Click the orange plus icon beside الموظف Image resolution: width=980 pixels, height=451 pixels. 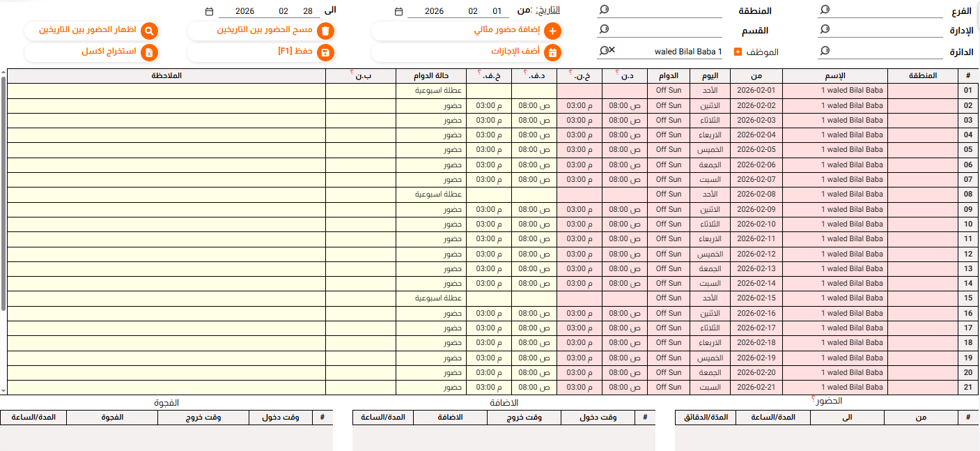pos(738,52)
